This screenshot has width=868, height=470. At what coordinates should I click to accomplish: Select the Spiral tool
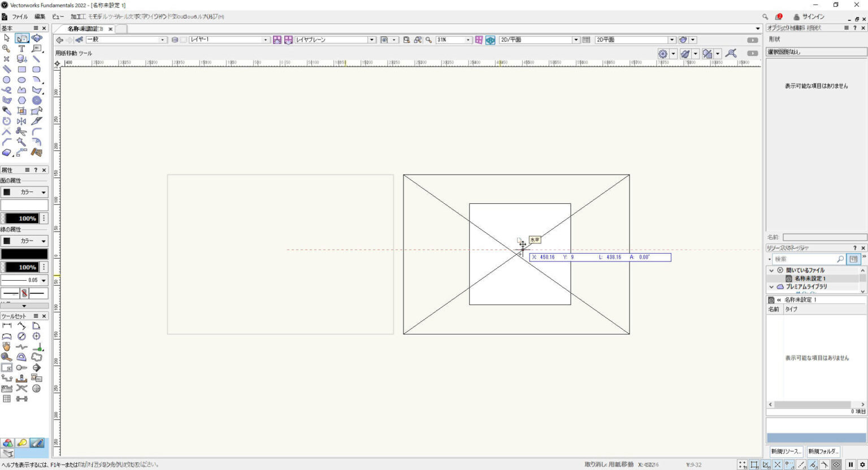pos(37,101)
